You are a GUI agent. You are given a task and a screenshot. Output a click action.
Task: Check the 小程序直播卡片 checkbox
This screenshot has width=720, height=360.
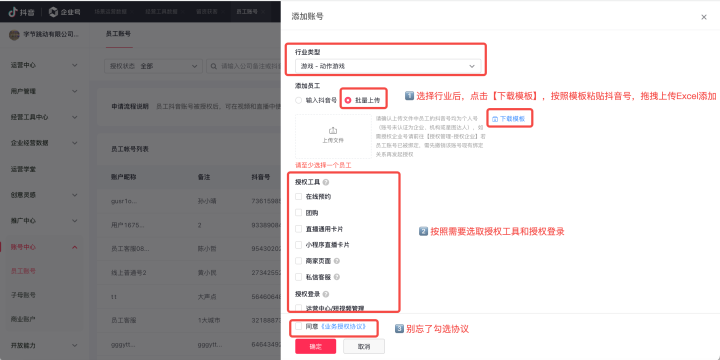(298, 245)
